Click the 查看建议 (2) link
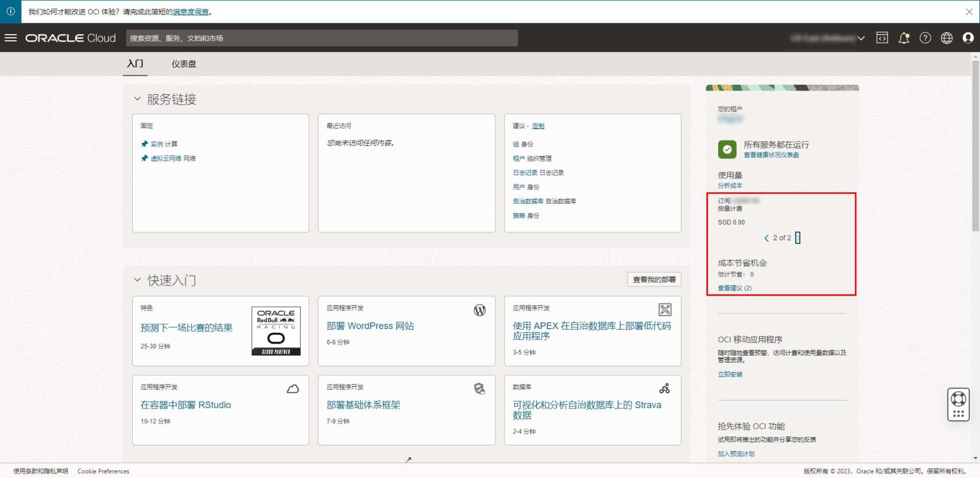The image size is (980, 478). [734, 288]
